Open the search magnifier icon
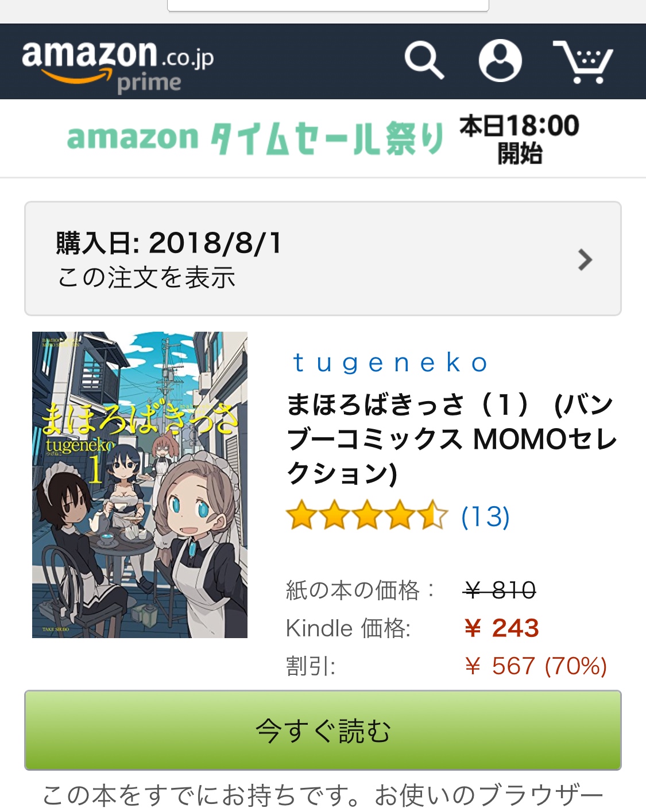 click(x=424, y=60)
